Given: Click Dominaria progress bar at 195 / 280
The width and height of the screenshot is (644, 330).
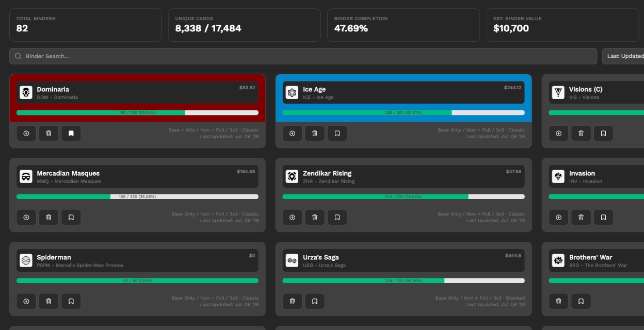Looking at the screenshot, I should coord(137,112).
